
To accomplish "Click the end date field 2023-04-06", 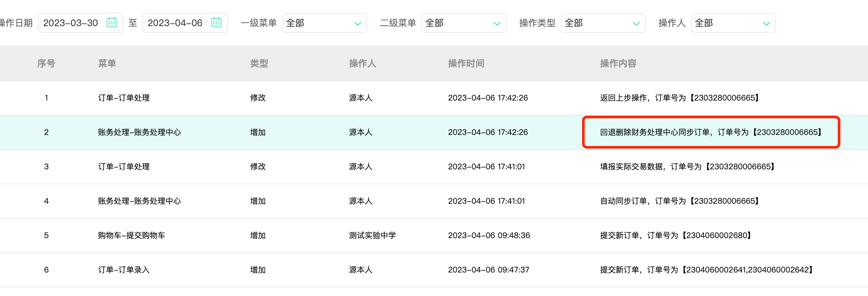I will click(175, 23).
